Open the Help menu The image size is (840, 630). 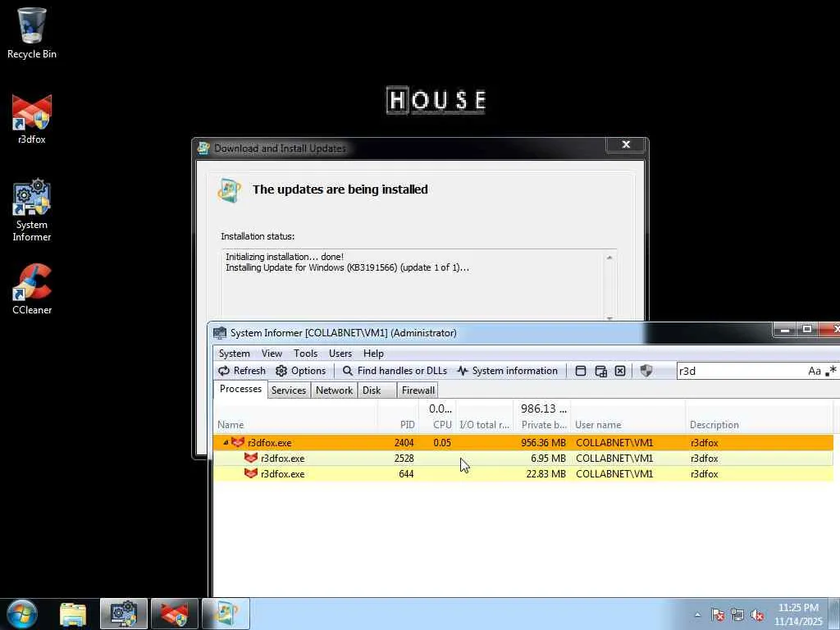coord(373,354)
